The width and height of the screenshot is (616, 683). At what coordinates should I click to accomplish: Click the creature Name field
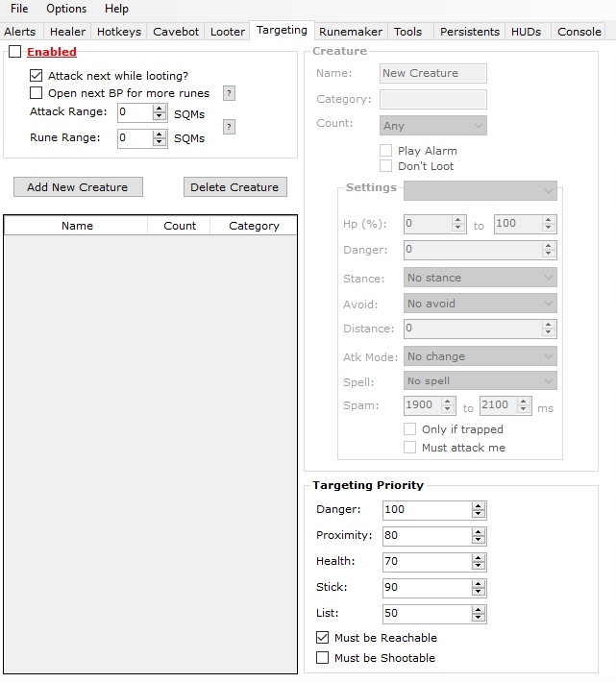coord(433,73)
